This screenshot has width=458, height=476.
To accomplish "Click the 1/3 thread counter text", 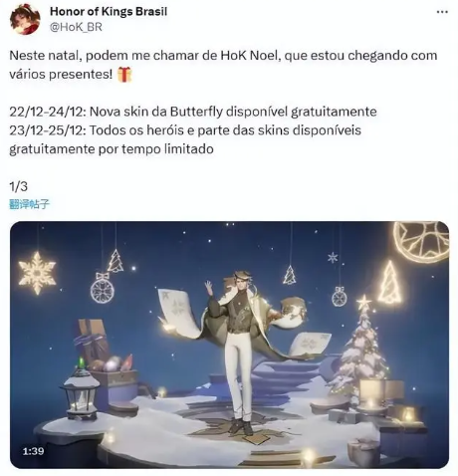I will pyautogui.click(x=18, y=186).
